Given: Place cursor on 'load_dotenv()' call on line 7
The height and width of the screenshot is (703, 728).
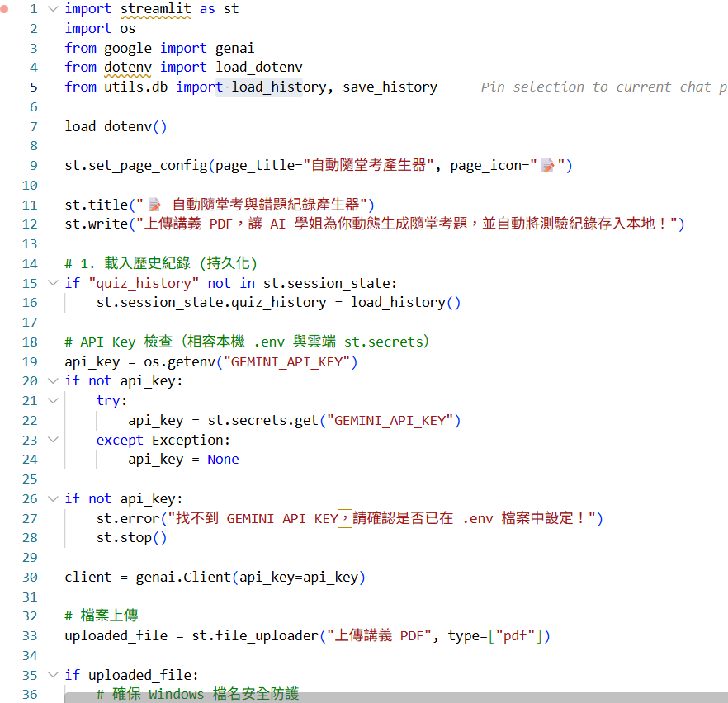Looking at the screenshot, I should pos(116,126).
